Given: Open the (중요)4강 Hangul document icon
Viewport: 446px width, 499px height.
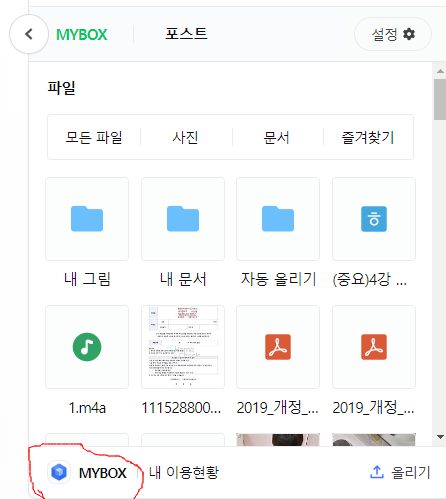Looking at the screenshot, I should pos(374,219).
